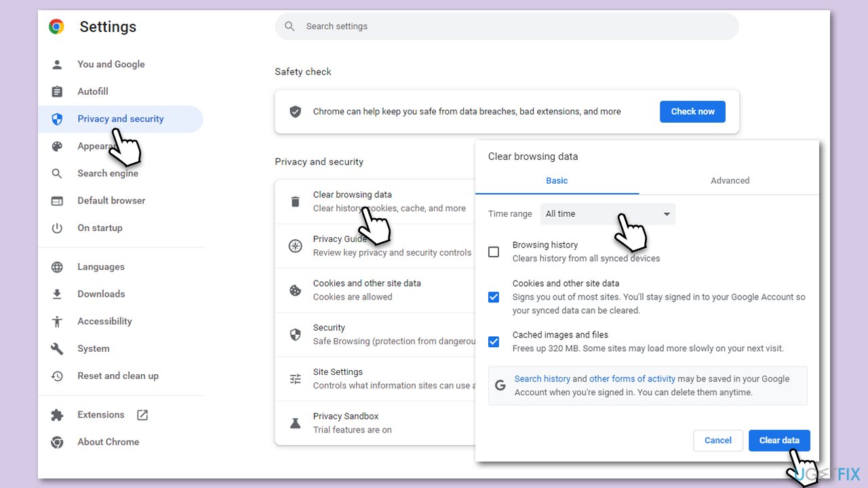Click the Safety check shield icon
Screen dimensions: 868x488
tap(295, 112)
